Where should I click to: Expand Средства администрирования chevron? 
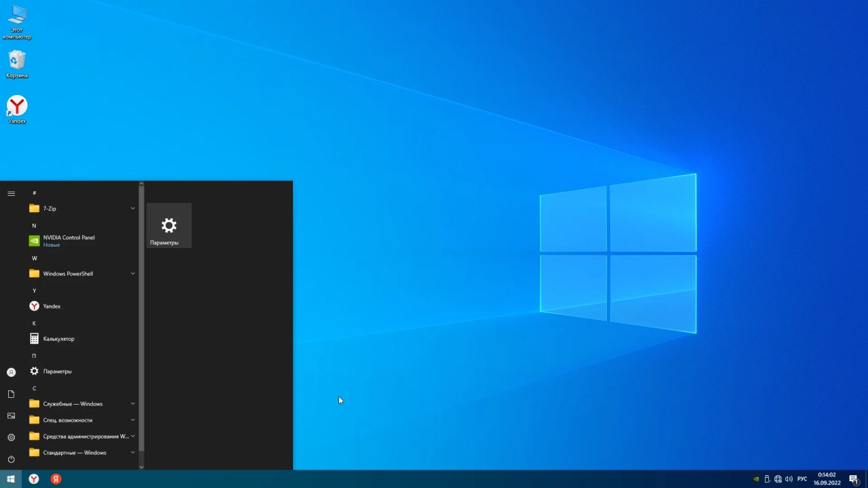click(133, 436)
